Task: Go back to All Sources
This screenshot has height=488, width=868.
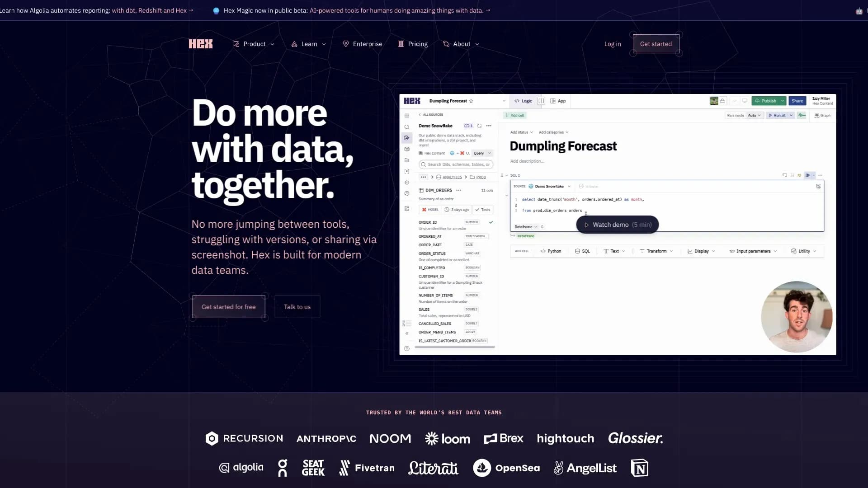Action: [x=431, y=115]
